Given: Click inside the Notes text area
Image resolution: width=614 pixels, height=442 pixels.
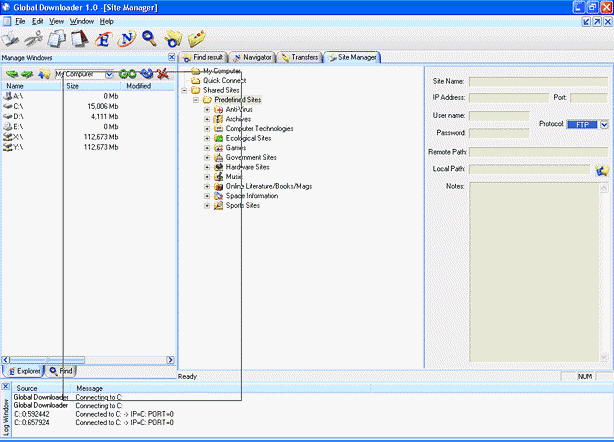Looking at the screenshot, I should [535, 272].
